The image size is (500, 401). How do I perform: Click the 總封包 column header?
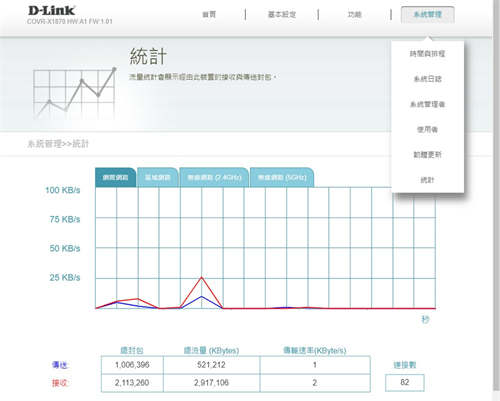[x=132, y=350]
